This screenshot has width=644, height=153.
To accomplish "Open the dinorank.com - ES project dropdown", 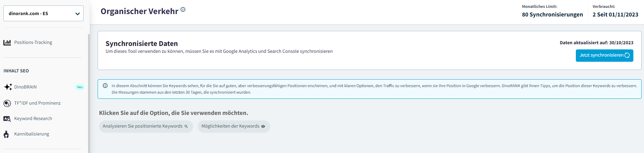I will (x=43, y=13).
